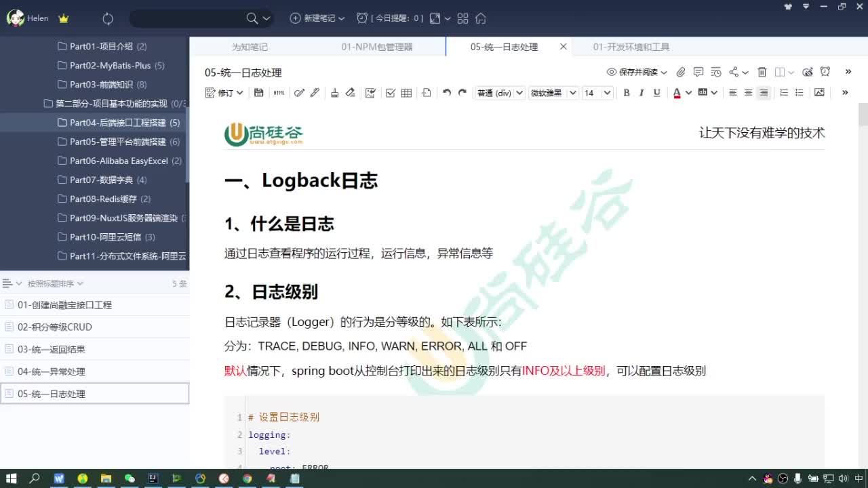Click the VIP crown icon next to Helen
The image size is (868, 488).
(x=64, y=18)
